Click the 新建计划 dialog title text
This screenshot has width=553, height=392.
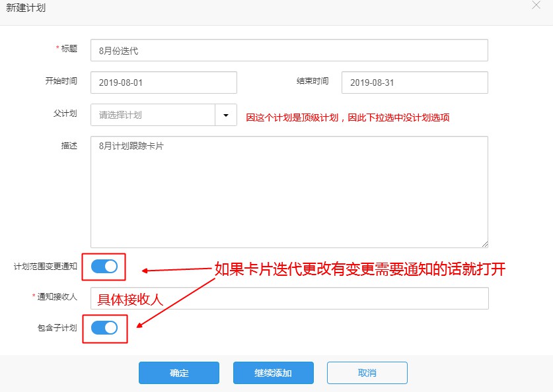point(26,8)
